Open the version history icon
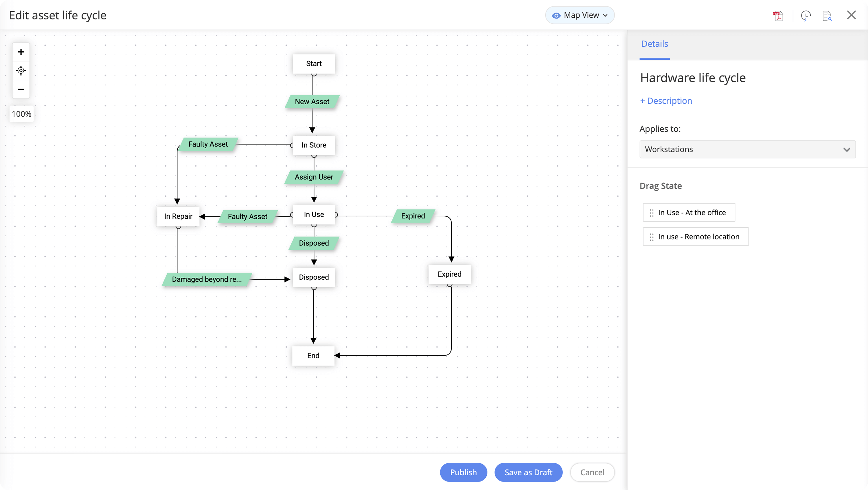868x490 pixels. click(806, 16)
